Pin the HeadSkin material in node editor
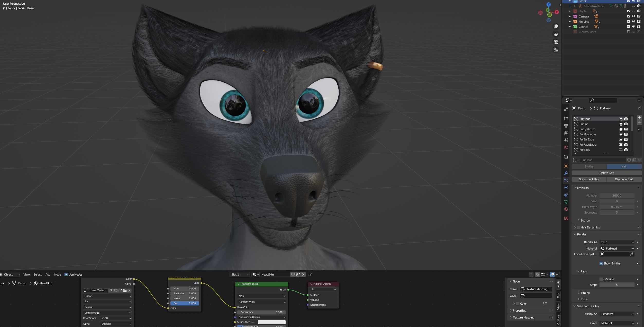The image size is (644, 327). 310,275
